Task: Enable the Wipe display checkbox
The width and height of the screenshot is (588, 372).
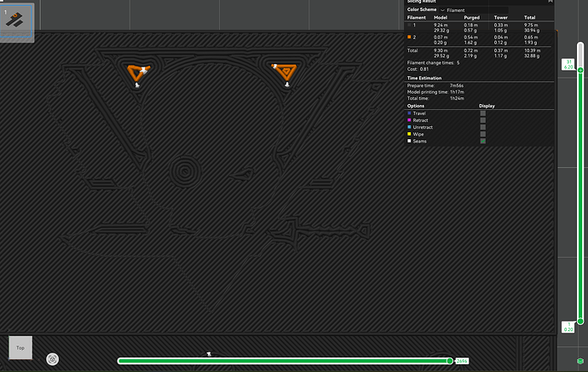Action: (x=483, y=134)
